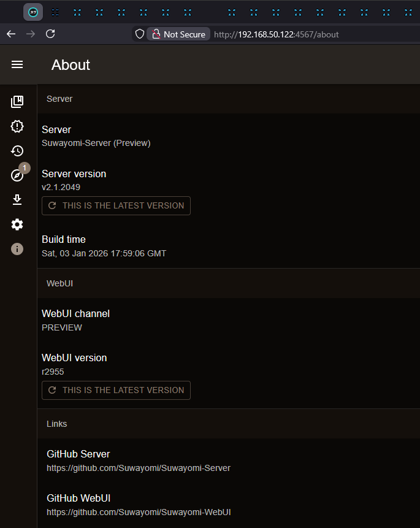
Task: Check for server updates with the latest version button
Action: coord(116,206)
